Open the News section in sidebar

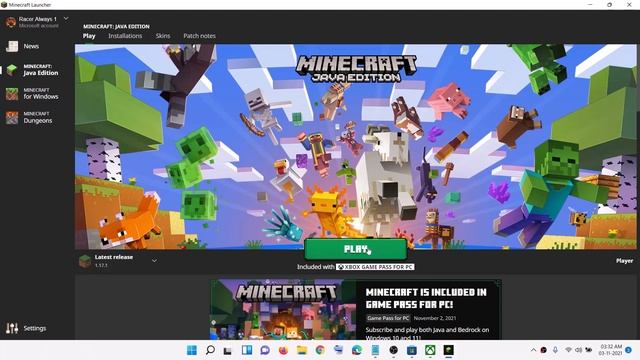pyautogui.click(x=31, y=47)
